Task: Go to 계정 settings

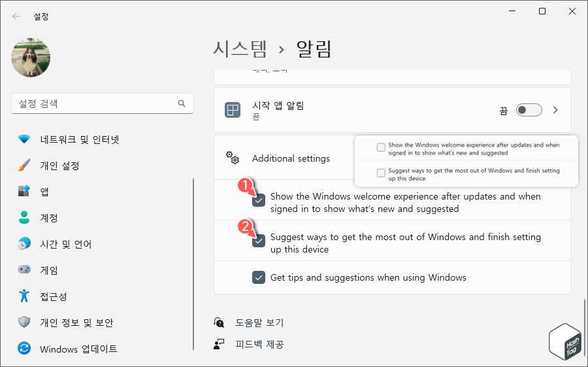Action: (x=49, y=218)
